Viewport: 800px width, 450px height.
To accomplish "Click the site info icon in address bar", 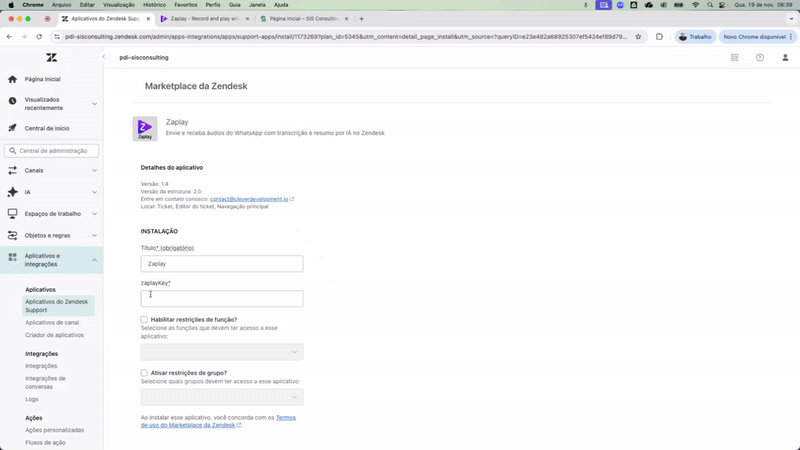I will pyautogui.click(x=57, y=37).
